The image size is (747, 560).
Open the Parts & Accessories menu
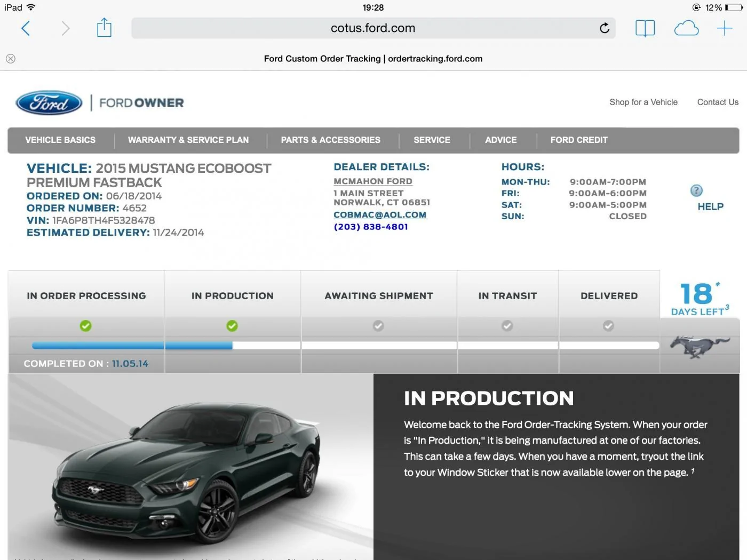pos(331,140)
